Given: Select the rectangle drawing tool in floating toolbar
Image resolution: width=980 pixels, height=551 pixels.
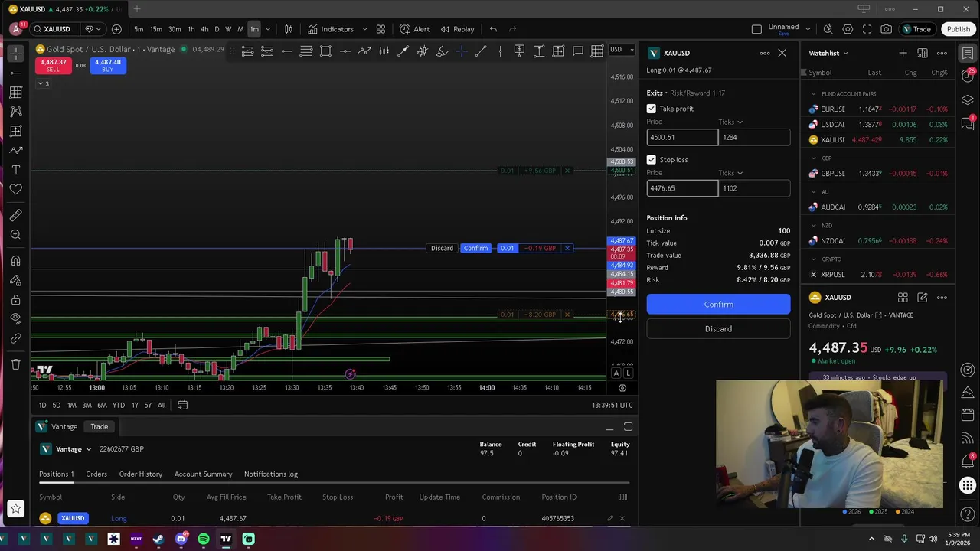Looking at the screenshot, I should click(x=325, y=51).
